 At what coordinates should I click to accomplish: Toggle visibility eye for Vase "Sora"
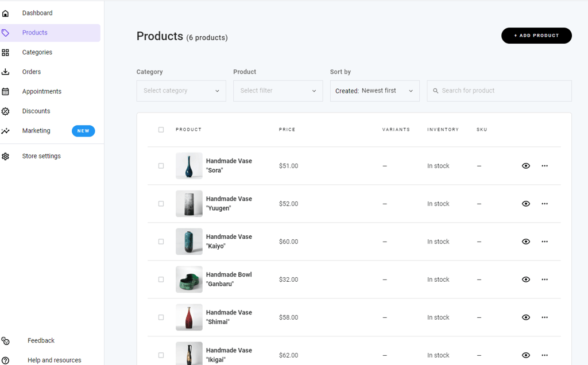[x=526, y=166]
